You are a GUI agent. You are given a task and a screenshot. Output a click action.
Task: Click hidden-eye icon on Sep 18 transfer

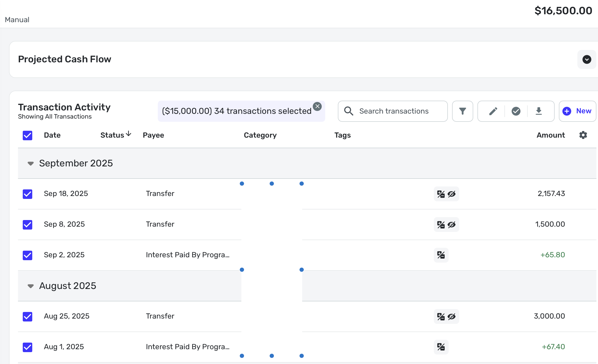452,194
